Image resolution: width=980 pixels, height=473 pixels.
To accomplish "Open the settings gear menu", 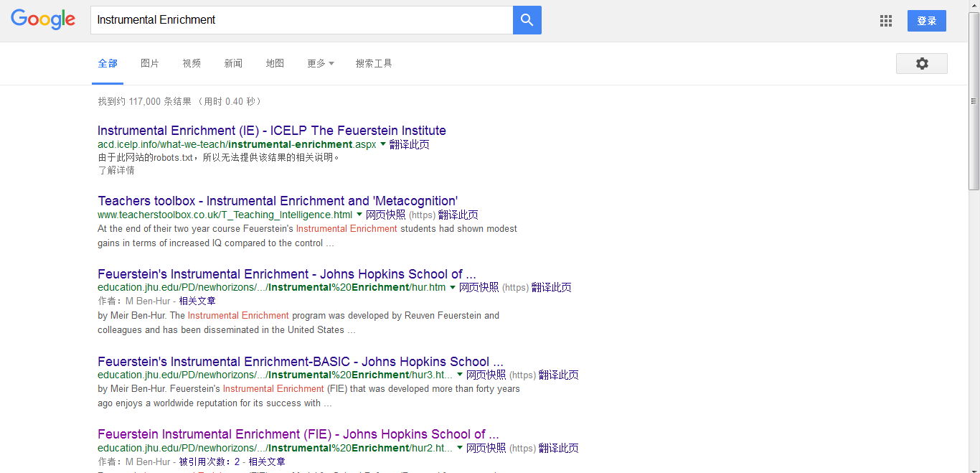I will 922,63.
